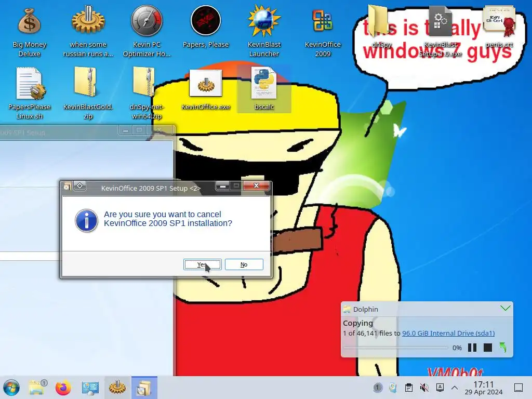Open the 96.0 GiB Internal Drive link

[448, 333]
